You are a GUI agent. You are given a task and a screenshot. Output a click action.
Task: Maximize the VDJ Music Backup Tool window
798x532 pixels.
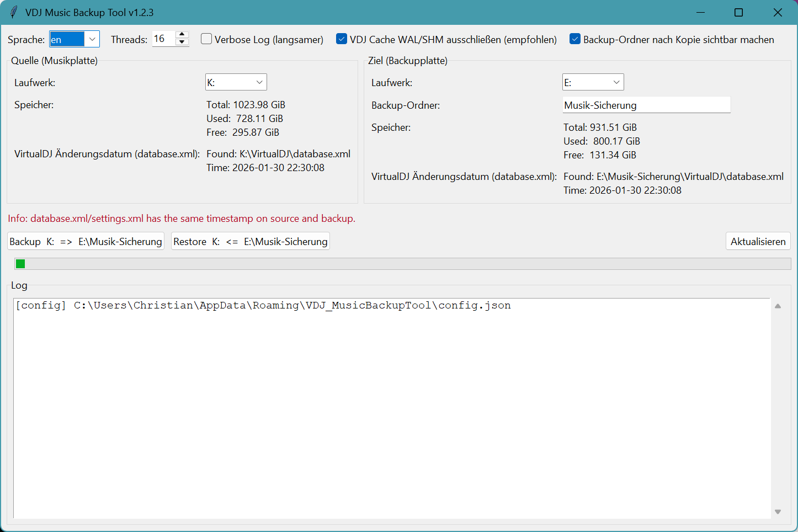738,12
